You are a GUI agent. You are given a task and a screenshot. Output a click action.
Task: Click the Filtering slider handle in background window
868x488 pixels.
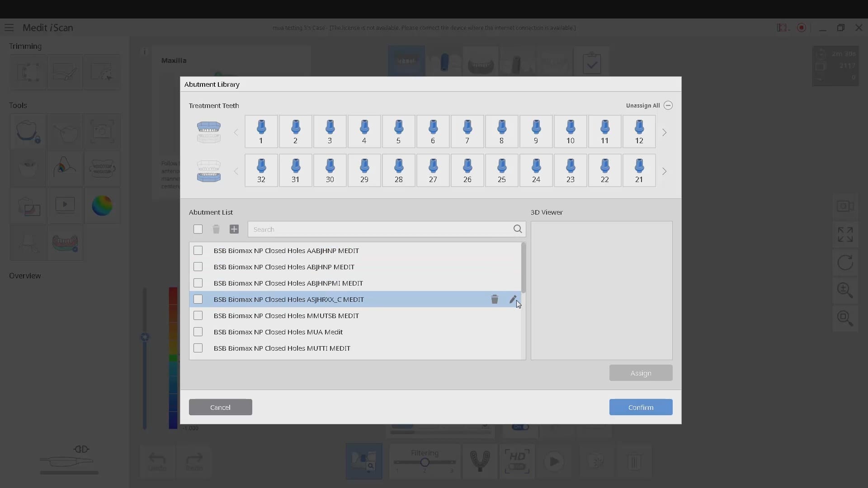click(x=425, y=462)
